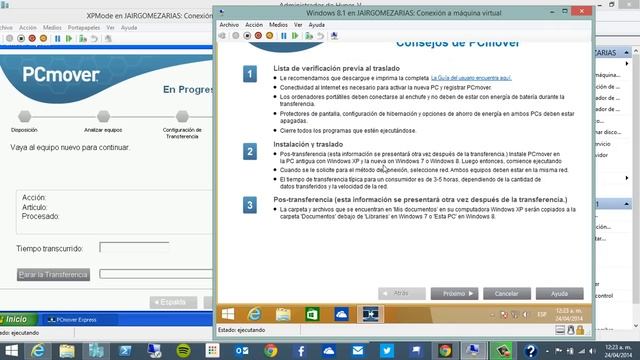Launch Internet Explorer in guest taskbar
Viewport: 640px width, 360px height.
click(254, 314)
